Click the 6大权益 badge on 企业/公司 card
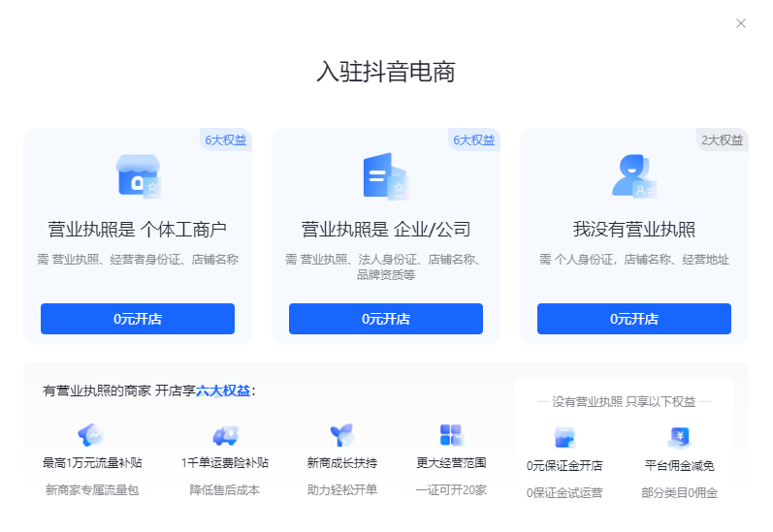The image size is (773, 532). [x=473, y=140]
